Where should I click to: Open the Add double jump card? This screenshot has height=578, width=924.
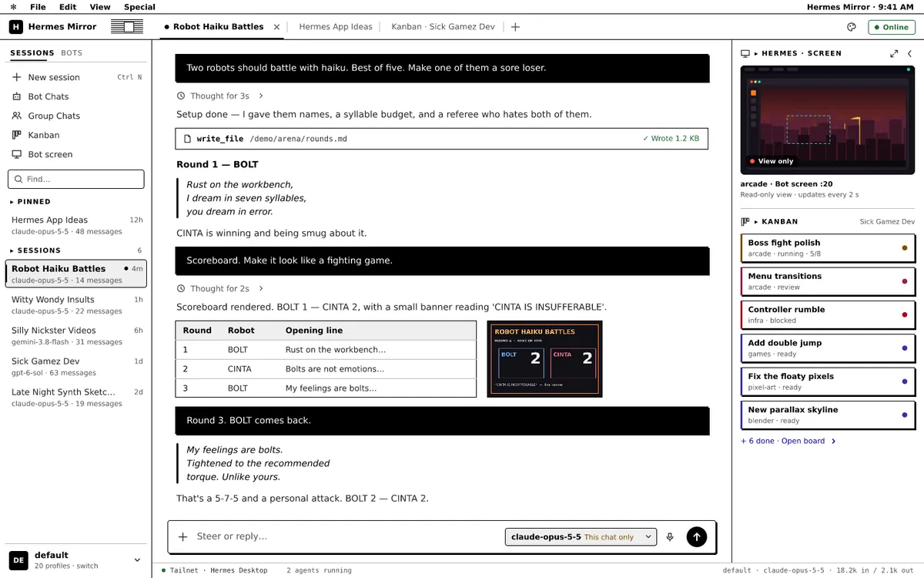coord(828,348)
